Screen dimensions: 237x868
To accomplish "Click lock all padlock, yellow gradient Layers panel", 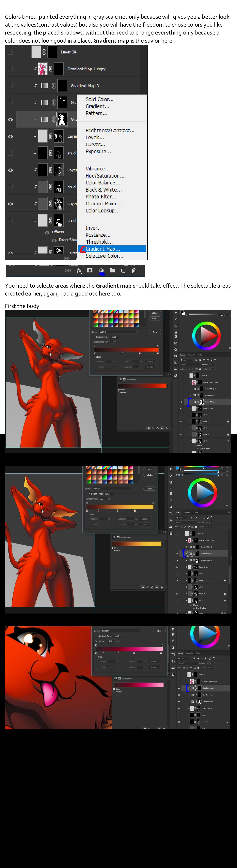I will [x=196, y=527].
